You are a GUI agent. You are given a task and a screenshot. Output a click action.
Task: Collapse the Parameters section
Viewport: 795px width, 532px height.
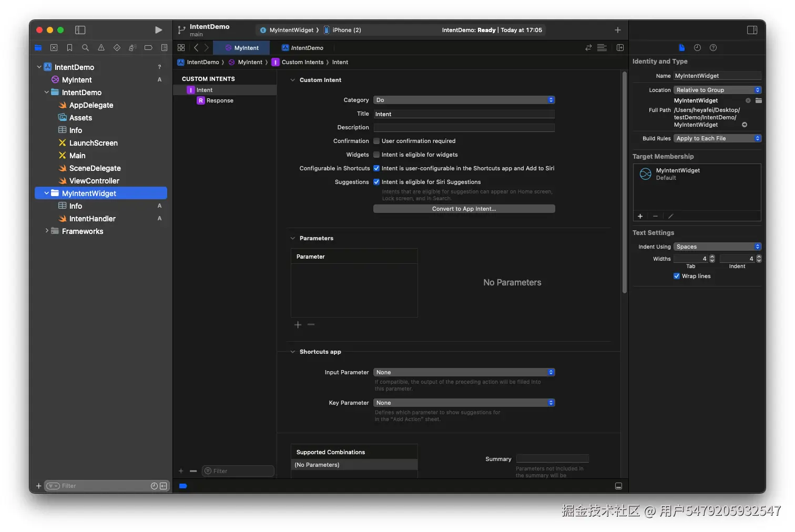293,238
